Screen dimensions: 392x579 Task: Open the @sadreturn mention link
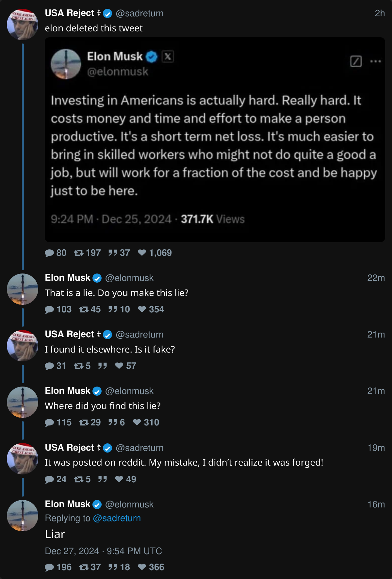(x=117, y=518)
